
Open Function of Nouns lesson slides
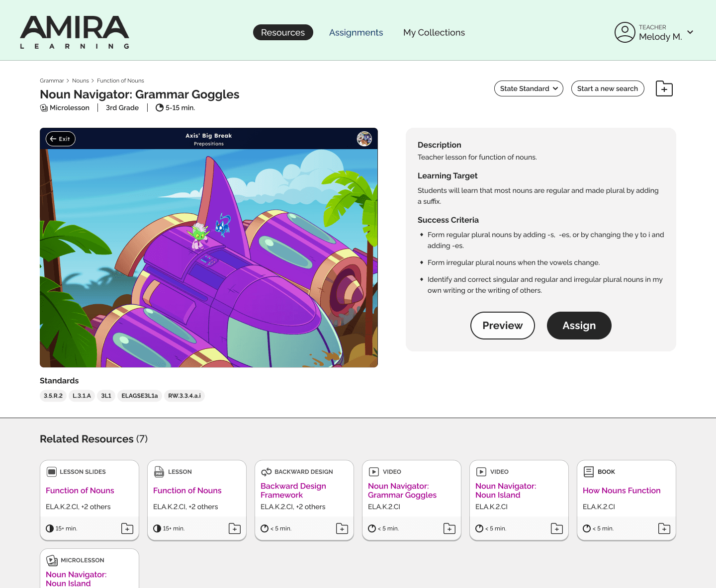click(x=80, y=491)
